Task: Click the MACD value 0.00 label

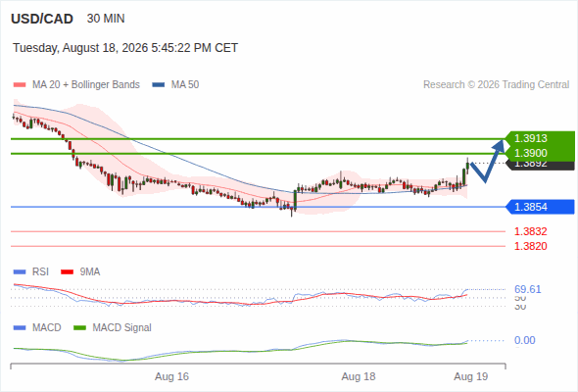Action: 525,340
